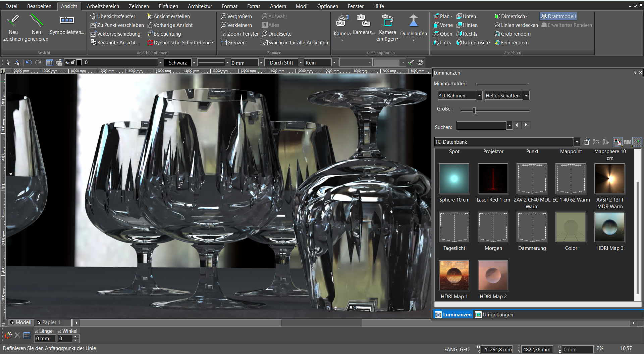Toggle the FANG snap status indicator
This screenshot has height=354, width=644.
click(450, 349)
